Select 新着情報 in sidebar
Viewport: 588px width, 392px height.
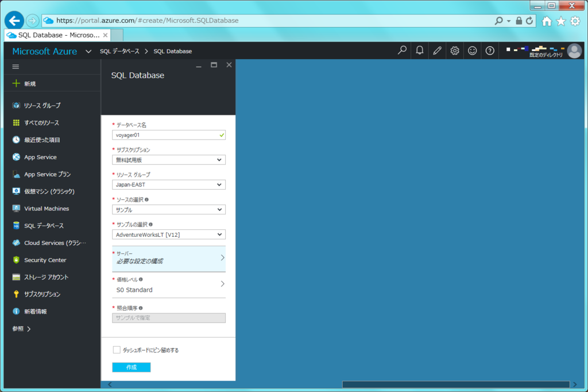pos(35,312)
